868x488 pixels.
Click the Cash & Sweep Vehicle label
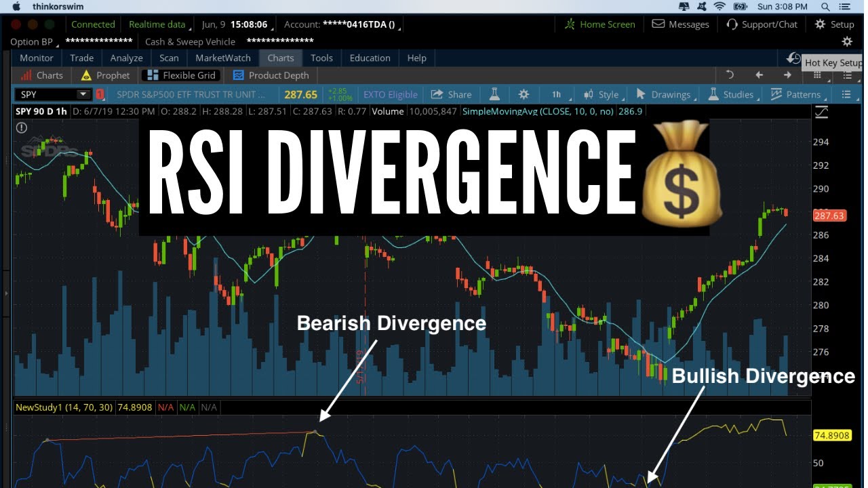point(190,42)
